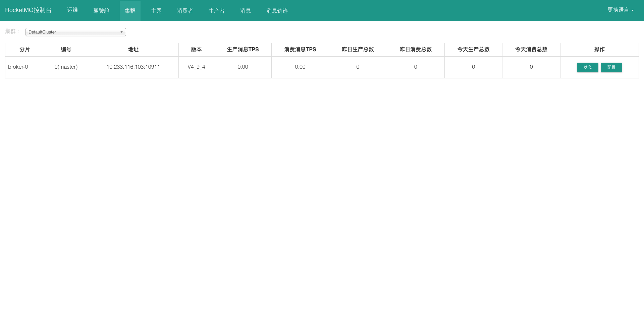Click the 配置 config button for broker-0

point(611,67)
